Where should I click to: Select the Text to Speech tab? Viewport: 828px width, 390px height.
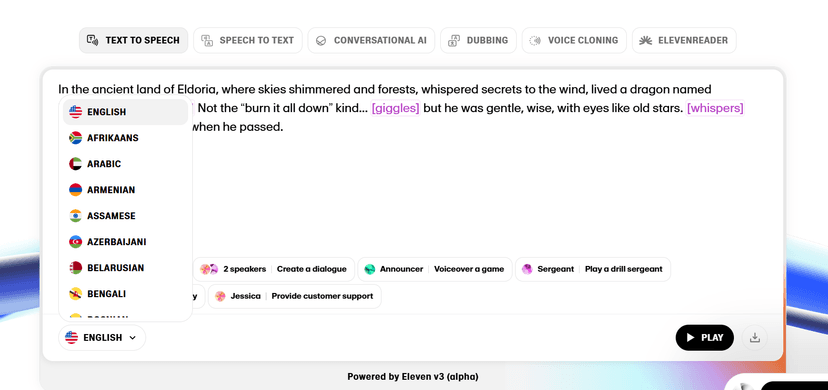point(134,40)
